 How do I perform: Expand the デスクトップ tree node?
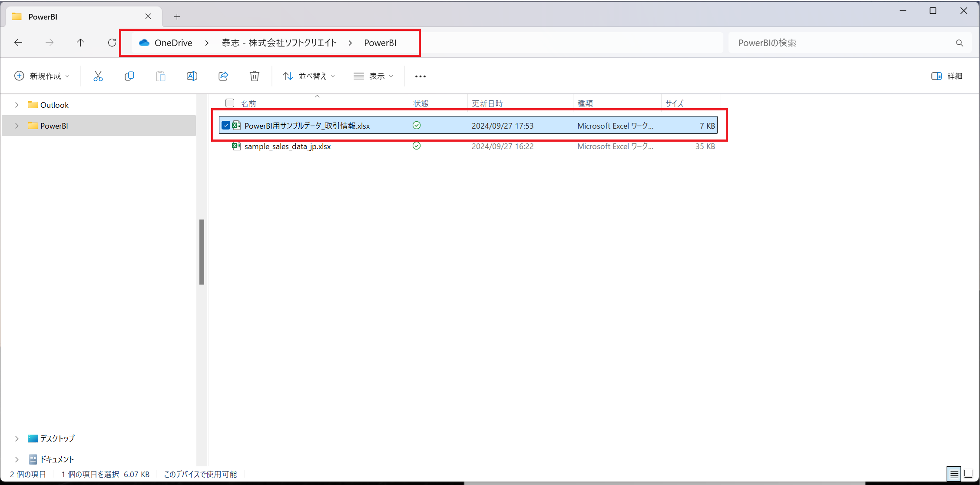[17, 438]
